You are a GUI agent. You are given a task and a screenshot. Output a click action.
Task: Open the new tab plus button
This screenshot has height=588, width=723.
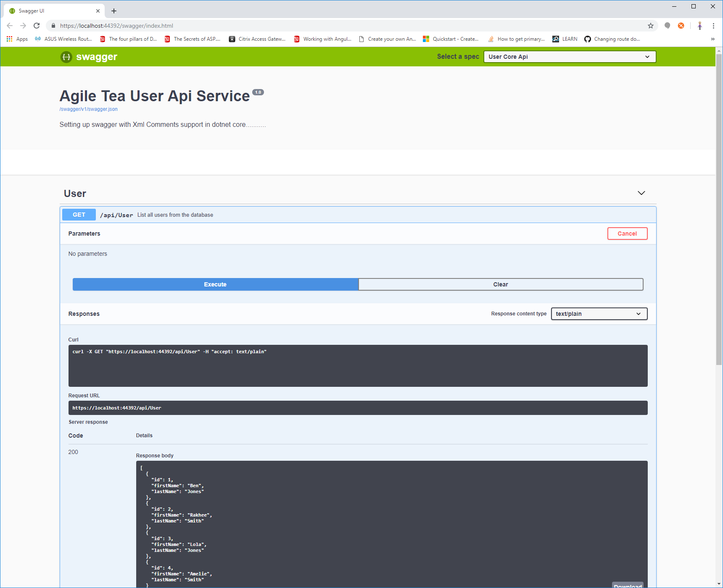[x=114, y=11]
